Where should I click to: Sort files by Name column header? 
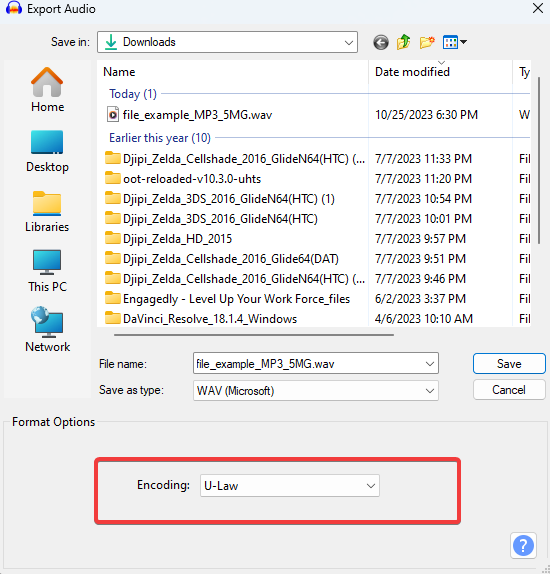(119, 72)
